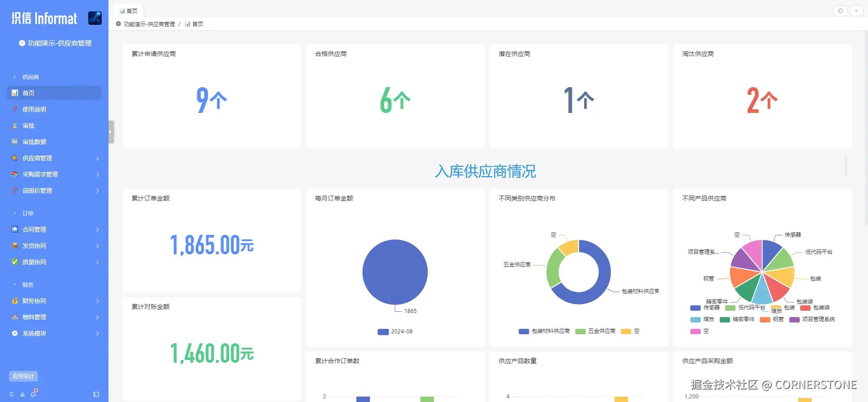Toggle 精密零件 legend item
The image size is (868, 402).
(x=737, y=319)
